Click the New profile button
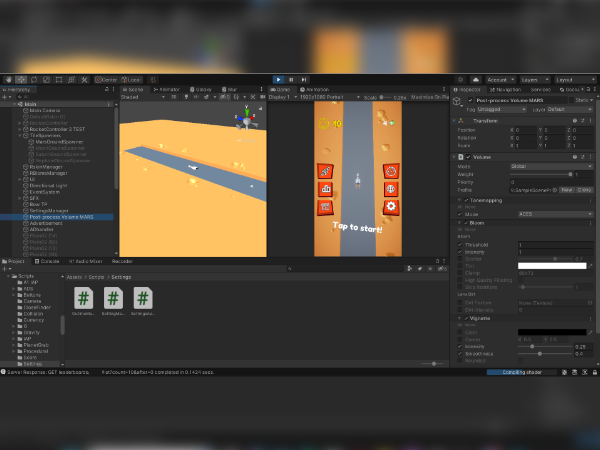The image size is (600, 450). point(567,190)
